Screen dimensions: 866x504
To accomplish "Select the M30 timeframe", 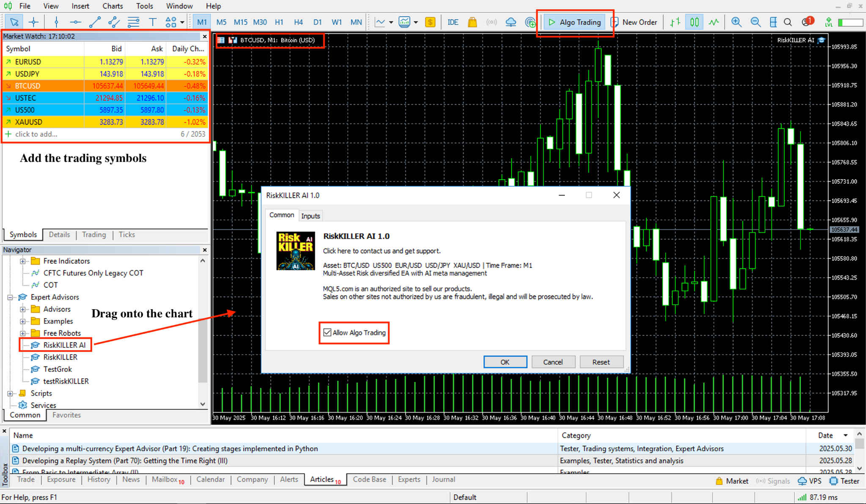I will pyautogui.click(x=260, y=22).
